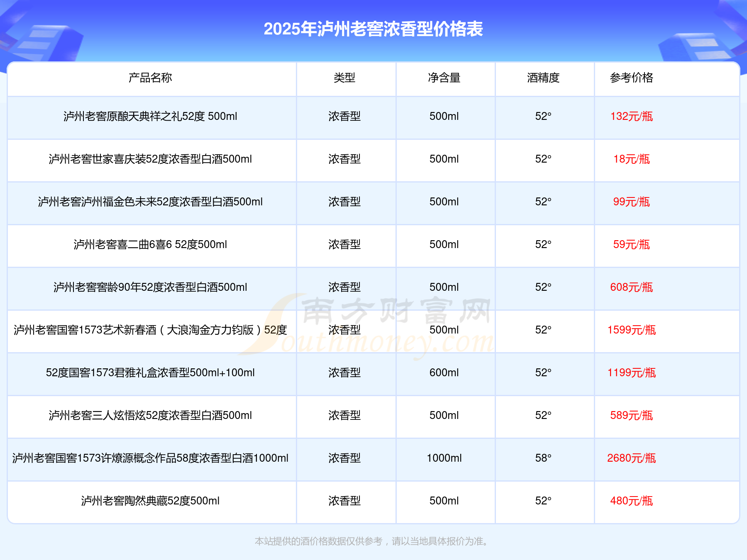Viewport: 747px width, 560px height.
Task: Click the price 608元/瓶
Action: [632, 287]
